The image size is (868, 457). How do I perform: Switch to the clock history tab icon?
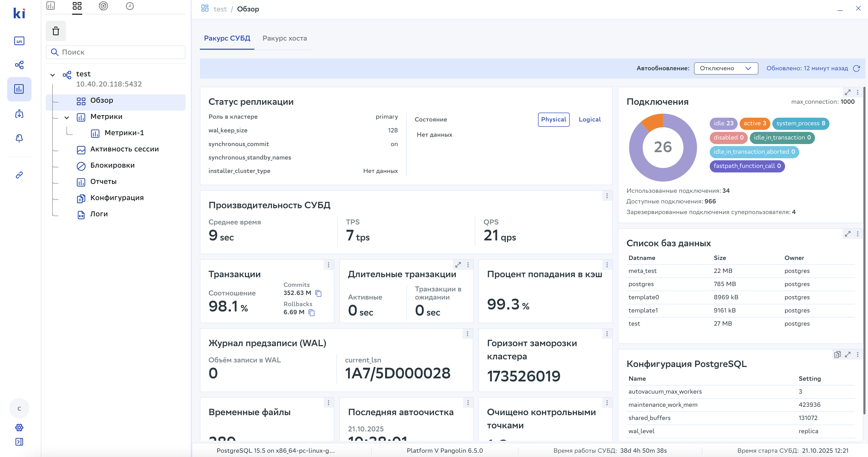pos(130,6)
